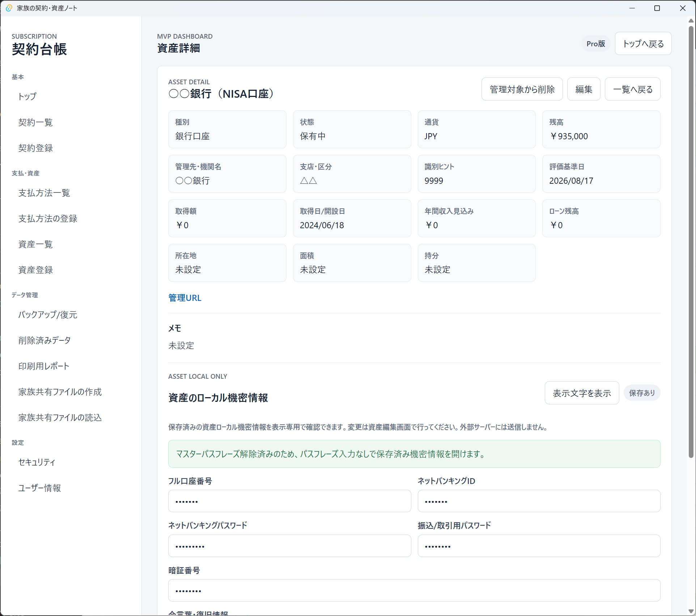Click the 編集 button

pos(584,89)
